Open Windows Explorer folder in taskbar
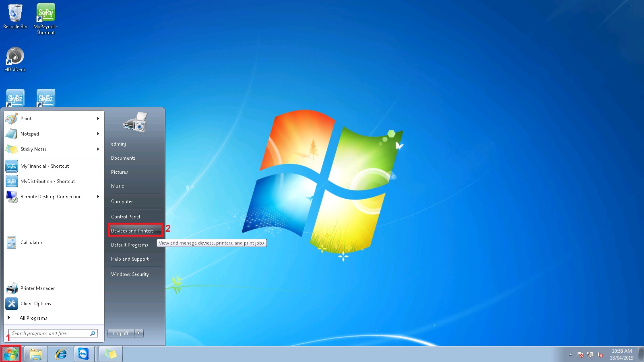 point(36,354)
